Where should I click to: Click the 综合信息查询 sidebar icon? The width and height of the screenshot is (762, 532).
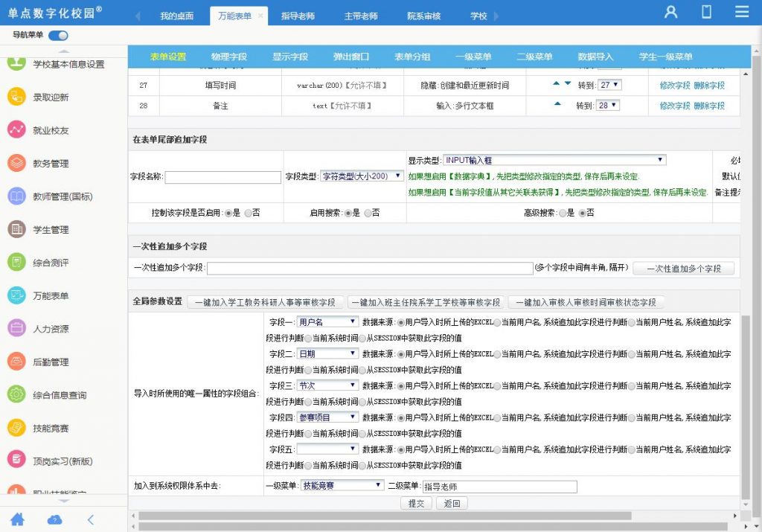click(x=16, y=394)
